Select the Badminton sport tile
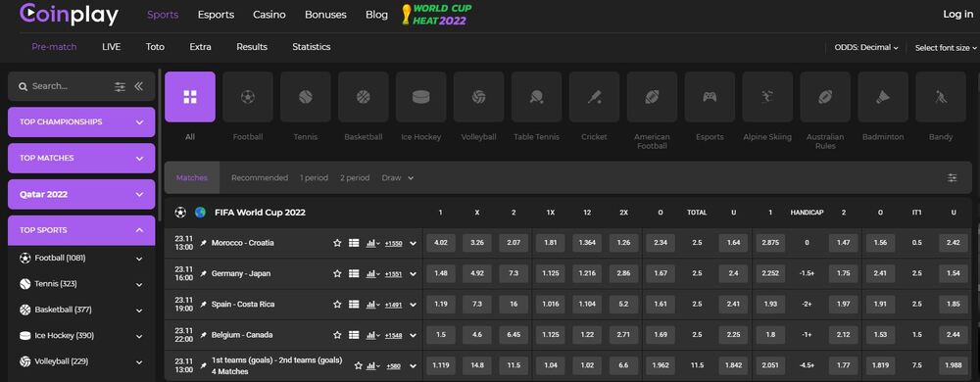The image size is (980, 382). pyautogui.click(x=883, y=97)
